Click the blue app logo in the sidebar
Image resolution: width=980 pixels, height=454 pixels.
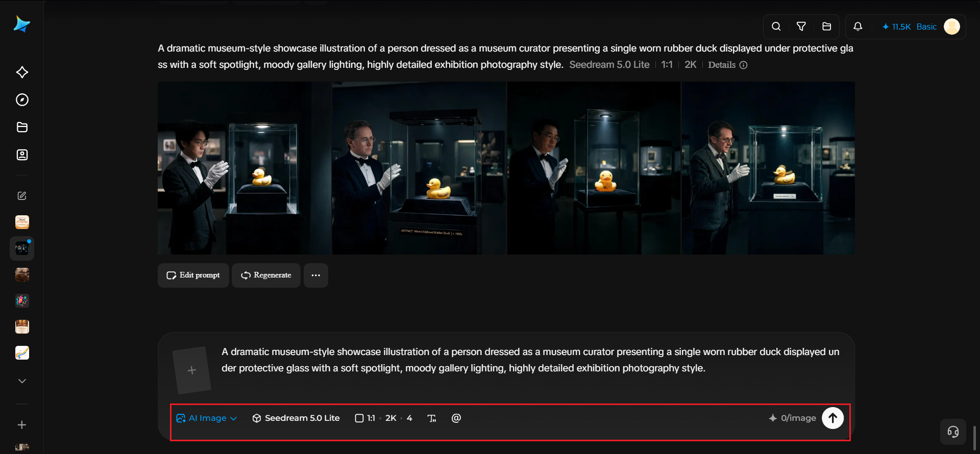[x=21, y=24]
